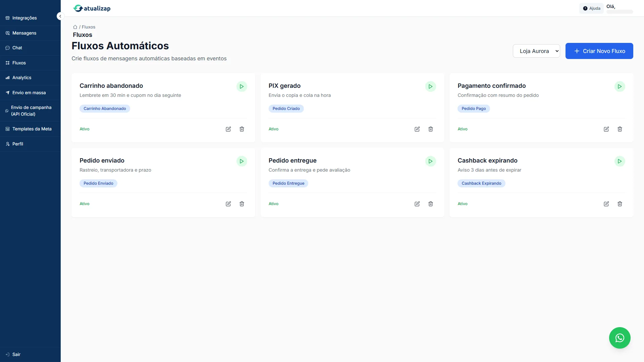
Task: Run the Carrinho abandonado flow play icon
Action: (x=241, y=86)
